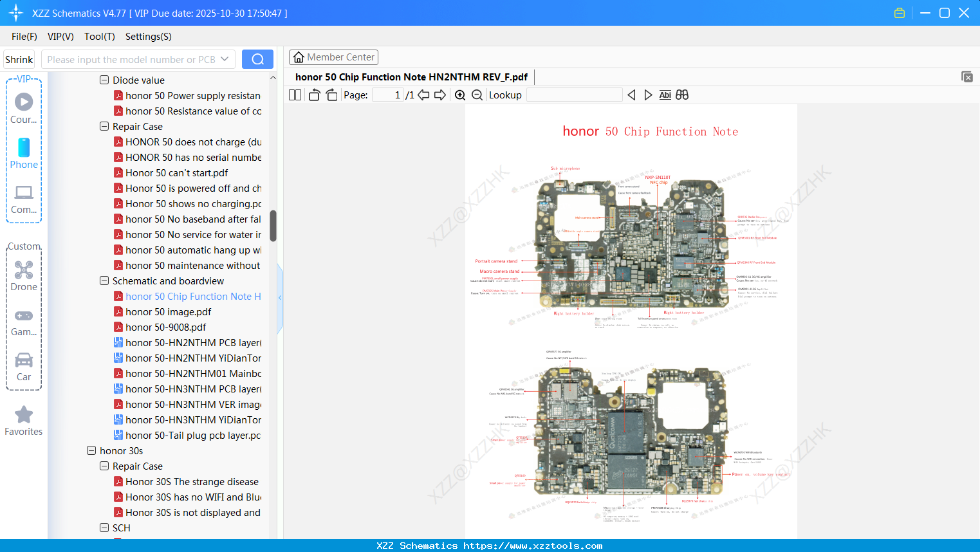Find next lookup match

(648, 95)
